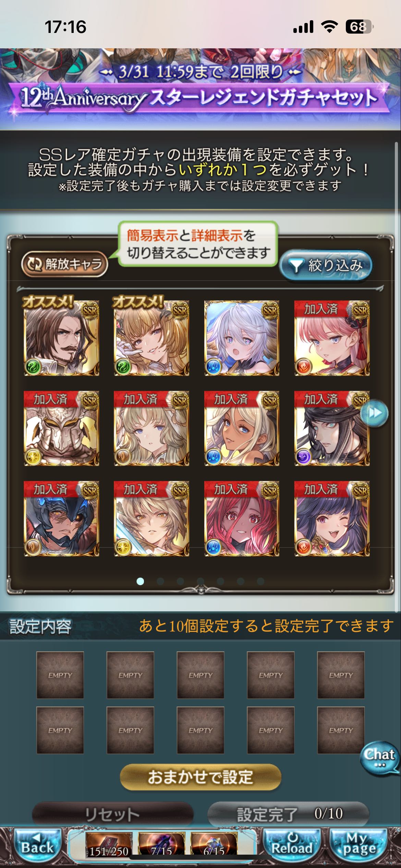Tap the dark-skinned blonde water character
The width and height of the screenshot is (401, 868).
pyautogui.click(x=242, y=428)
